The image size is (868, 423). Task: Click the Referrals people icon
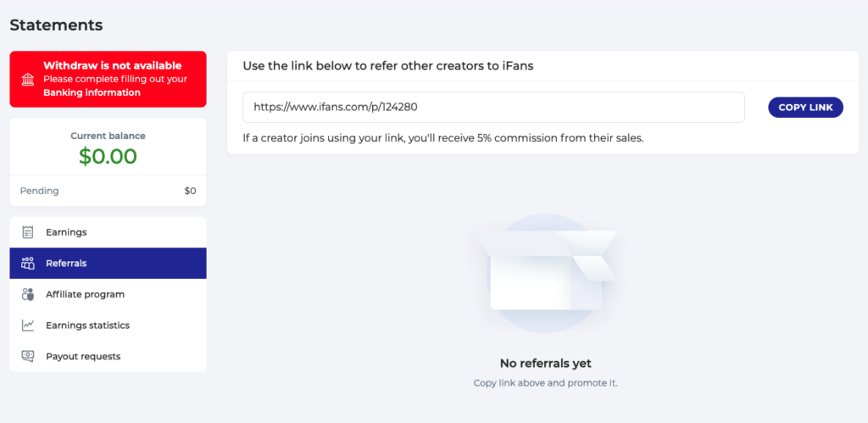point(28,264)
